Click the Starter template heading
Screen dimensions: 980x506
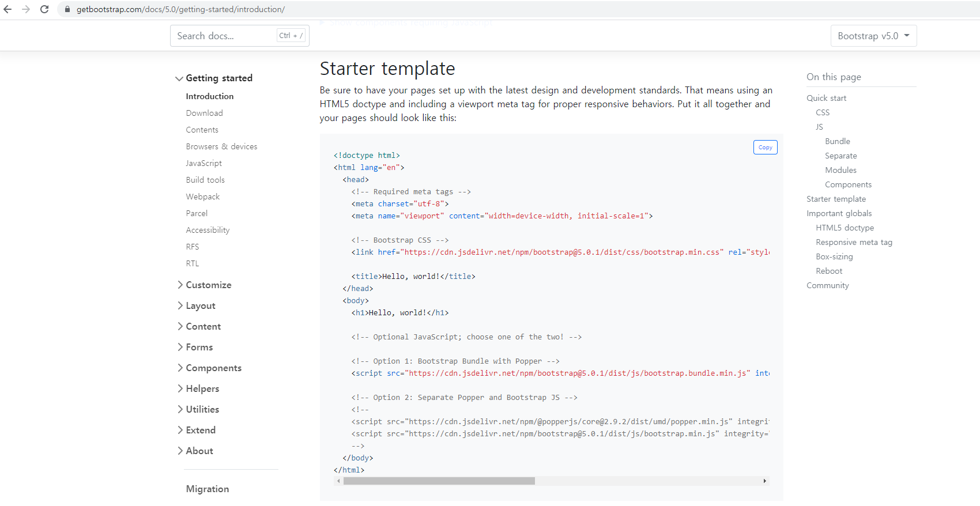pyautogui.click(x=387, y=69)
